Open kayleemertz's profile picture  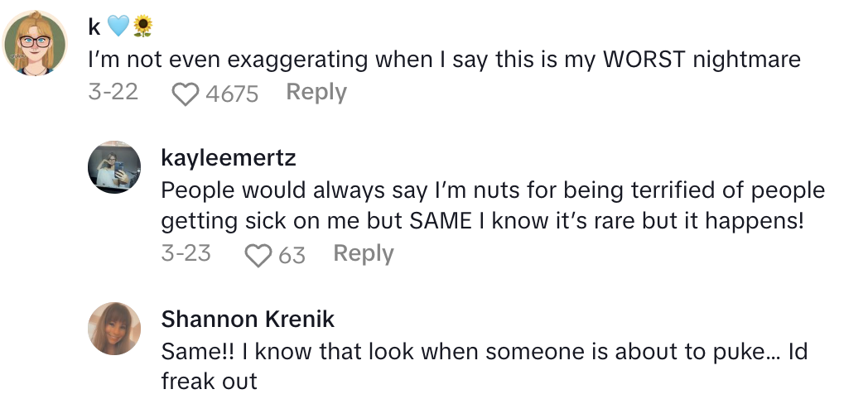(114, 166)
